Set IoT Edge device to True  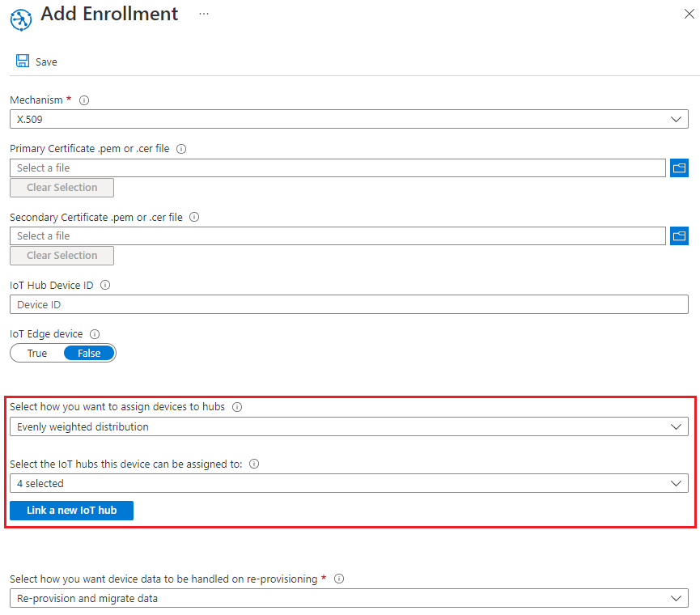click(x=37, y=353)
